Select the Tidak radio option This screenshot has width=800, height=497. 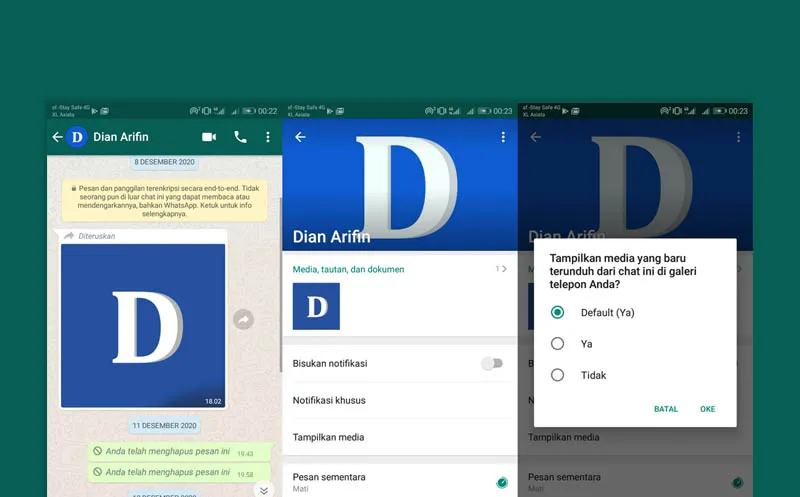pos(558,375)
